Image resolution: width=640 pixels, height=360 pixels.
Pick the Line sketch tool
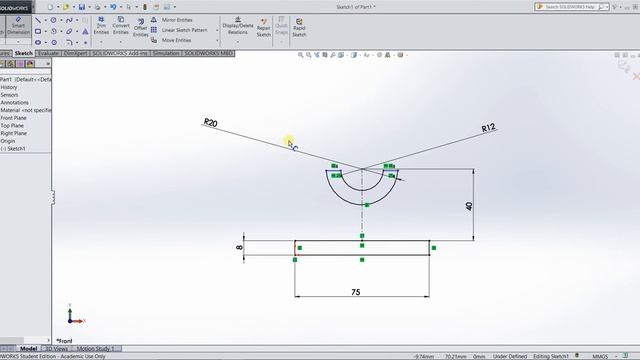[x=38, y=20]
